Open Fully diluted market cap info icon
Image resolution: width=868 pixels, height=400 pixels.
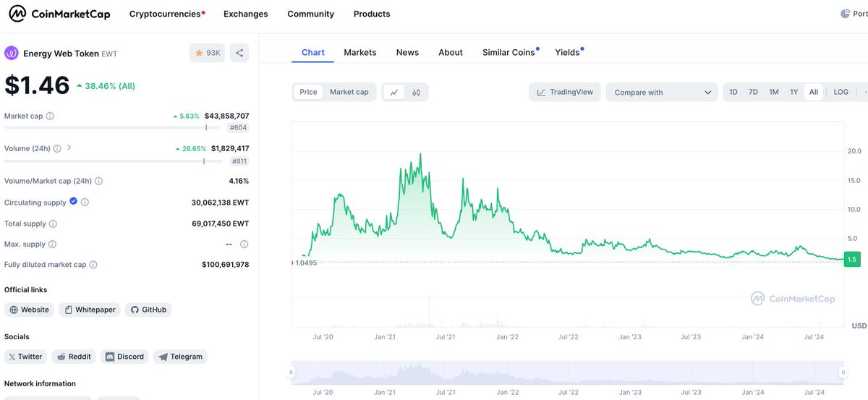coord(93,265)
